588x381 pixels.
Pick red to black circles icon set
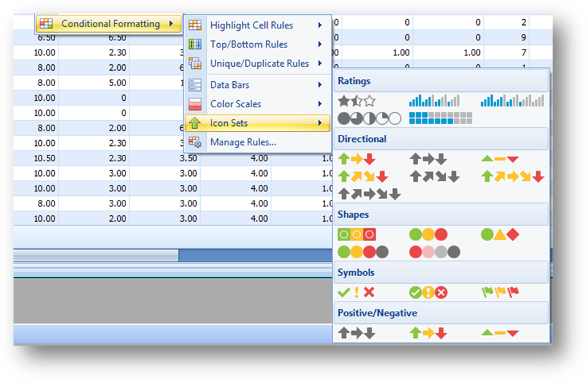coord(434,252)
